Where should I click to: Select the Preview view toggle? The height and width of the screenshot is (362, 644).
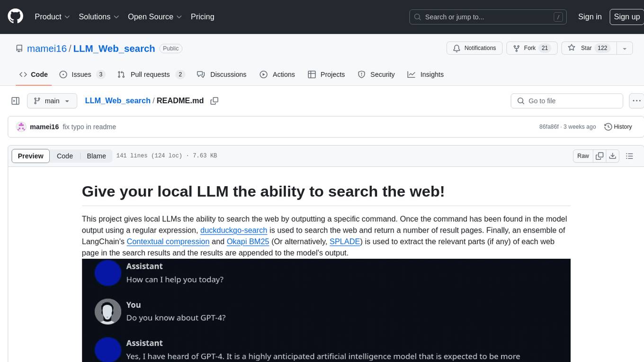pyautogui.click(x=30, y=156)
